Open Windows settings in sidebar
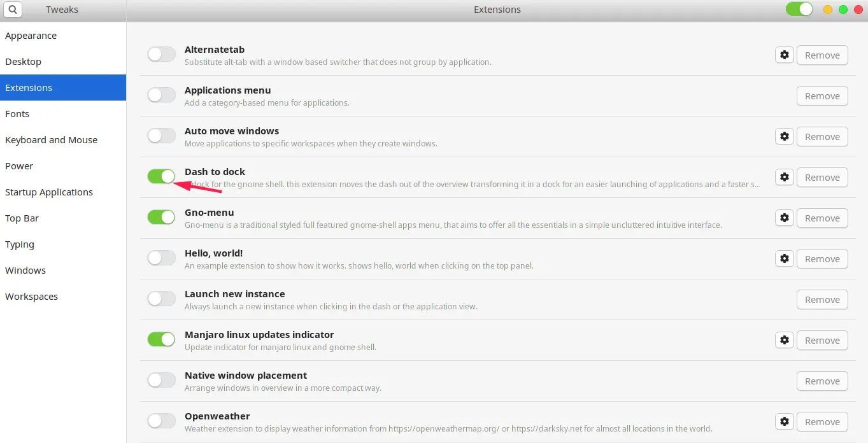868x443 pixels. (x=63, y=271)
